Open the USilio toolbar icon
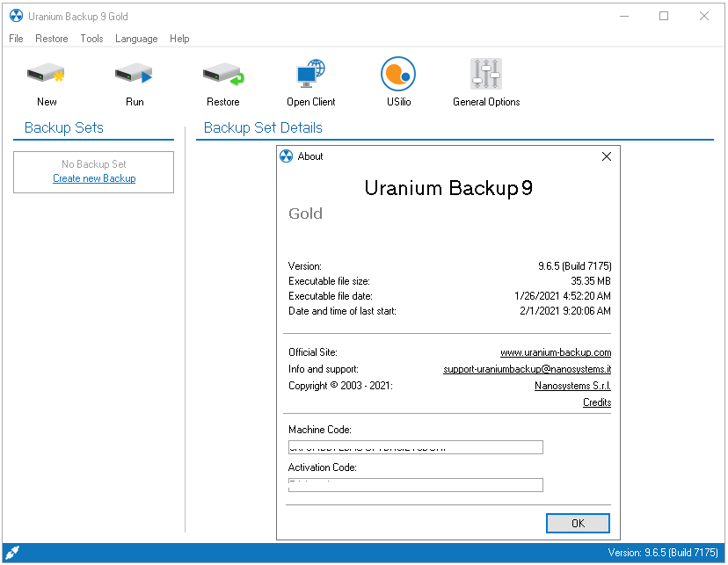Image resolution: width=728 pixels, height=565 pixels. coord(398,74)
